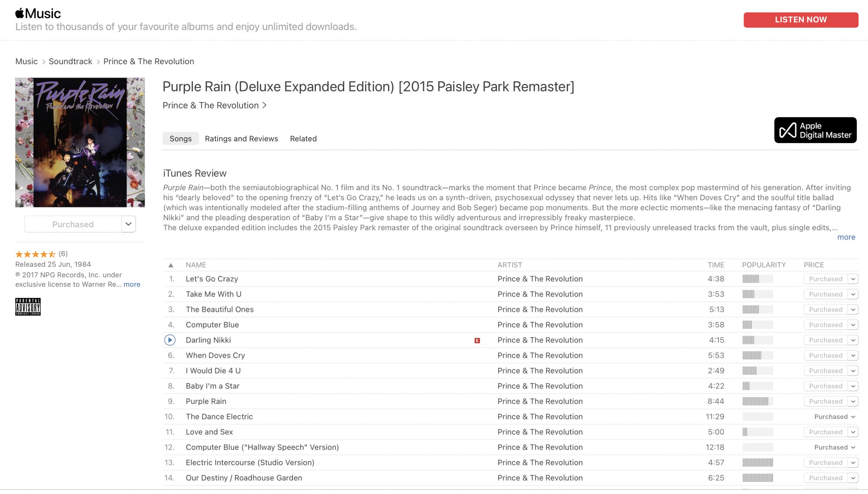
Task: Open Prince & The Revolution artist chevron under title
Action: tap(264, 105)
